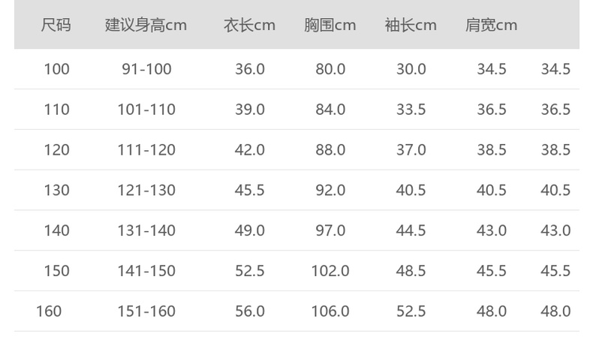Click the 衣长cm column header
593x364 pixels.
[x=249, y=25]
